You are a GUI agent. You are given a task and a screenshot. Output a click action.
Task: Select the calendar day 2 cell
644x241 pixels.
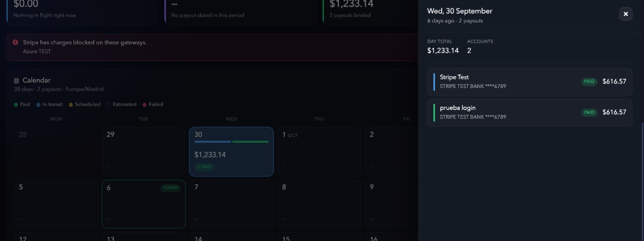tap(392, 151)
